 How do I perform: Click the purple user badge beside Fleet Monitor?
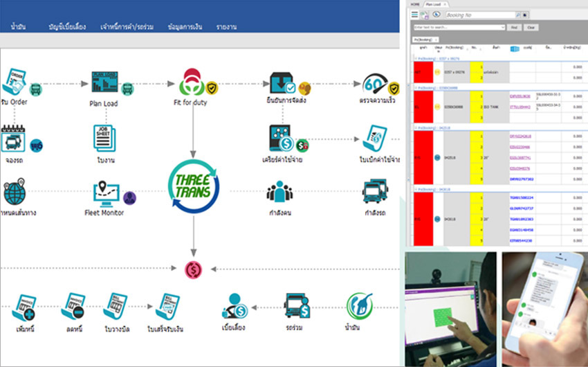pyautogui.click(x=130, y=198)
